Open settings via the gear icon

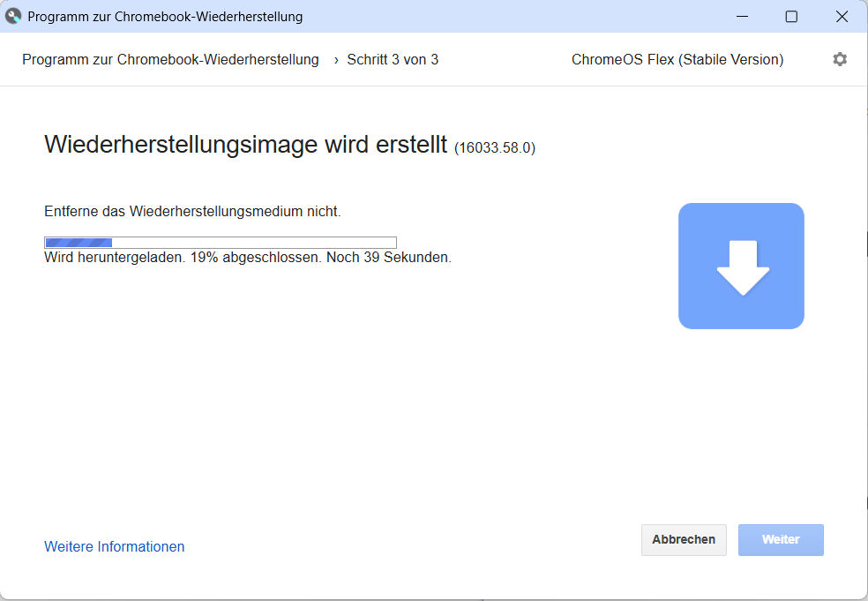[840, 59]
